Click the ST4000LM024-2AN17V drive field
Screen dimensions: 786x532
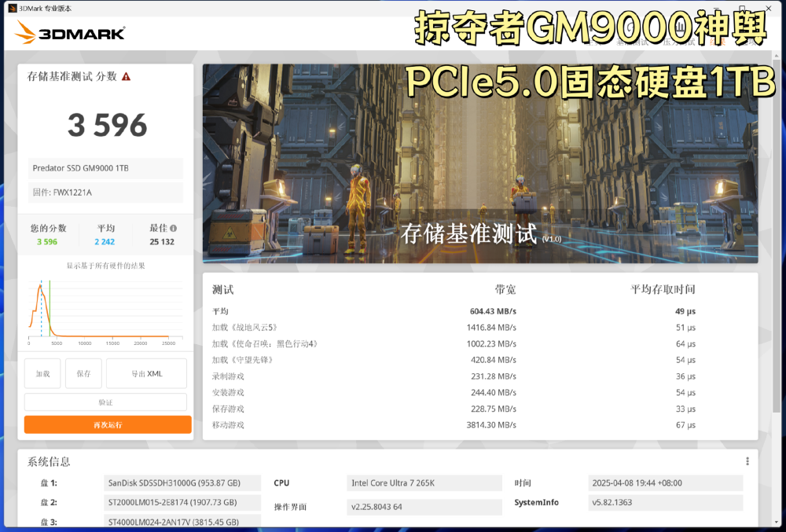182,522
